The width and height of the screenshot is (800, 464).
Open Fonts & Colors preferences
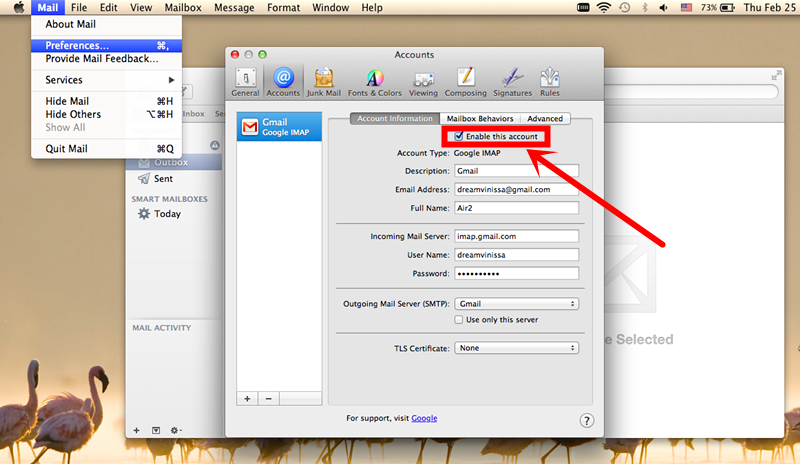click(374, 82)
